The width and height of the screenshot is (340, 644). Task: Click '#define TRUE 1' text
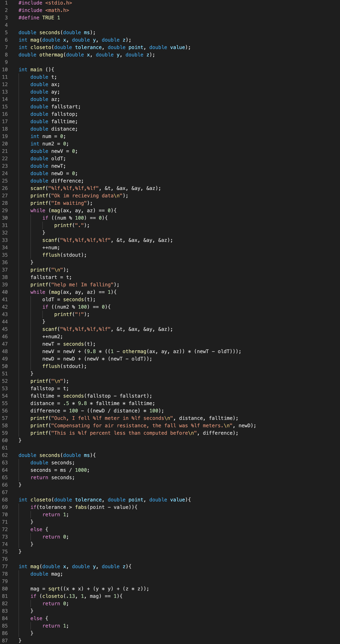(39, 18)
